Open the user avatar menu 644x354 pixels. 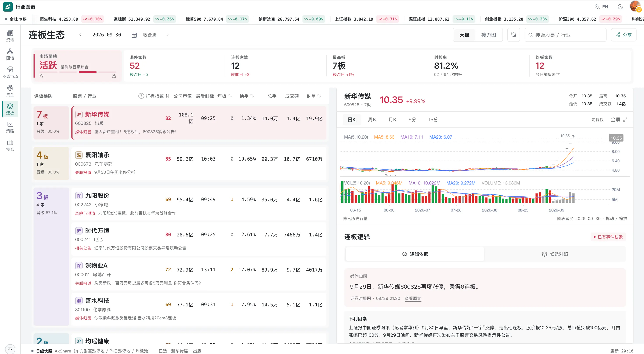pos(635,7)
